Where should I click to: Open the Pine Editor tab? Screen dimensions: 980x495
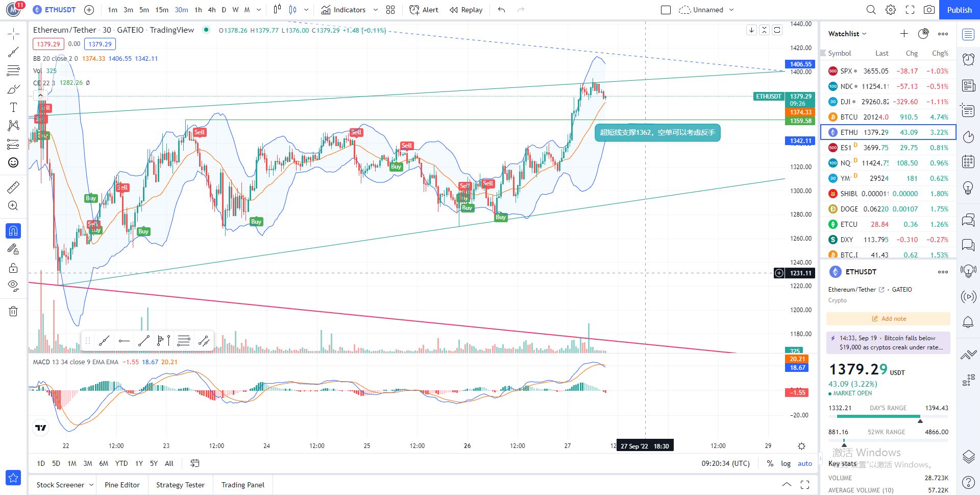pyautogui.click(x=122, y=485)
